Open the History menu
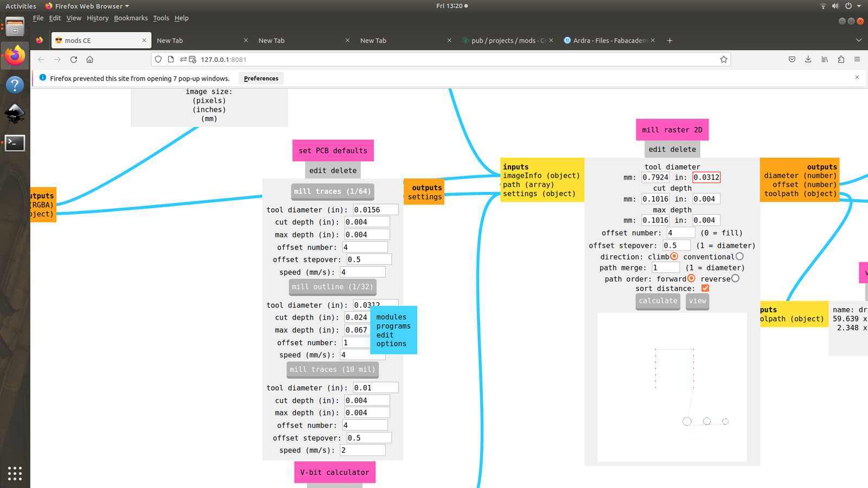This screenshot has width=868, height=488. (x=98, y=18)
